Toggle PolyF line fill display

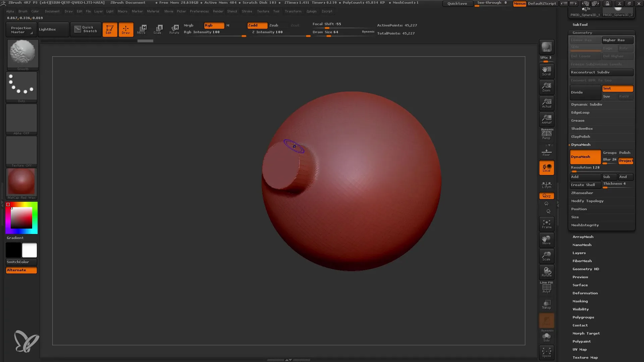(x=546, y=288)
